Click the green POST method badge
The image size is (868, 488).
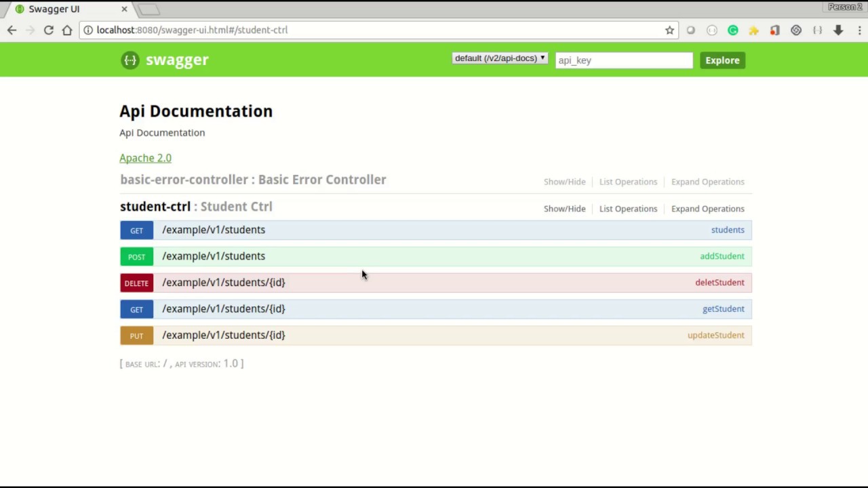click(x=136, y=257)
